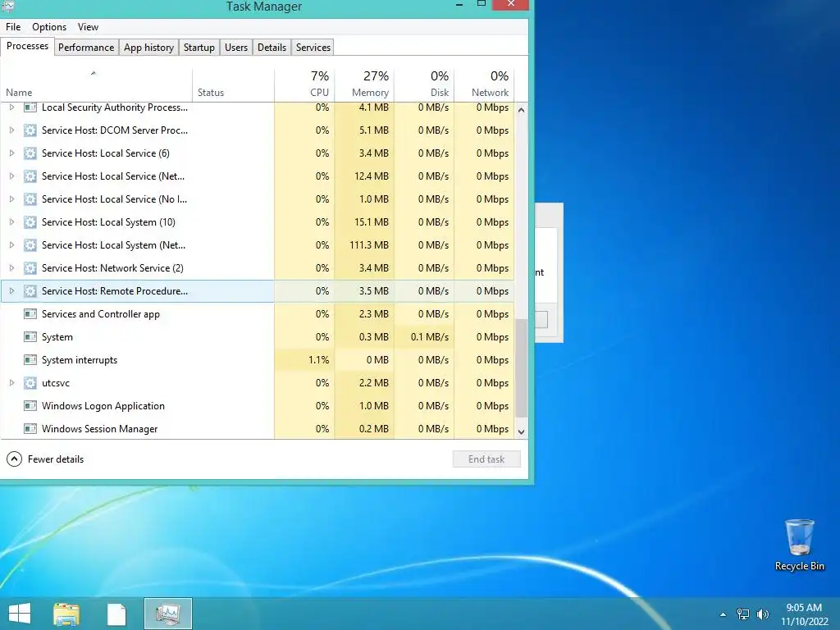Sort by the Name column header
This screenshot has height=630, width=840.
pos(97,84)
